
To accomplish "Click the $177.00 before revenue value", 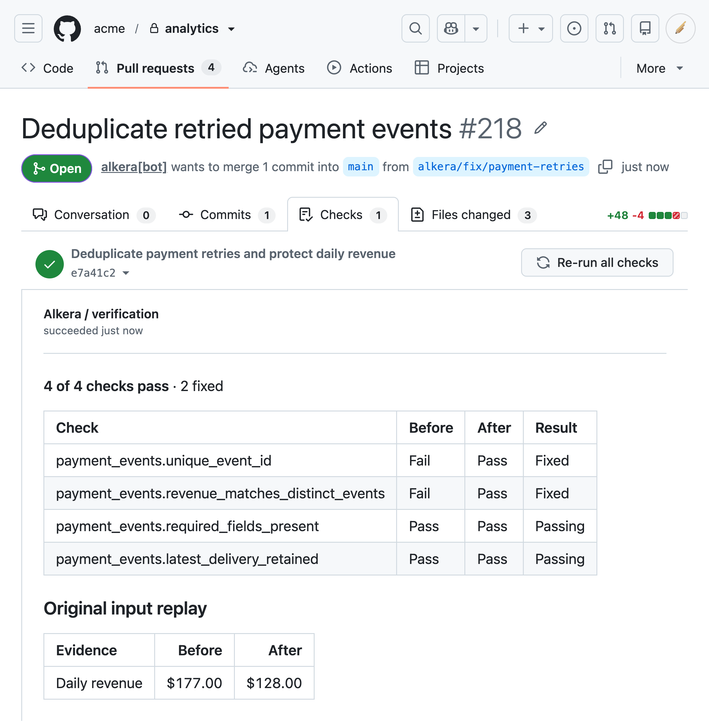I will [x=194, y=683].
